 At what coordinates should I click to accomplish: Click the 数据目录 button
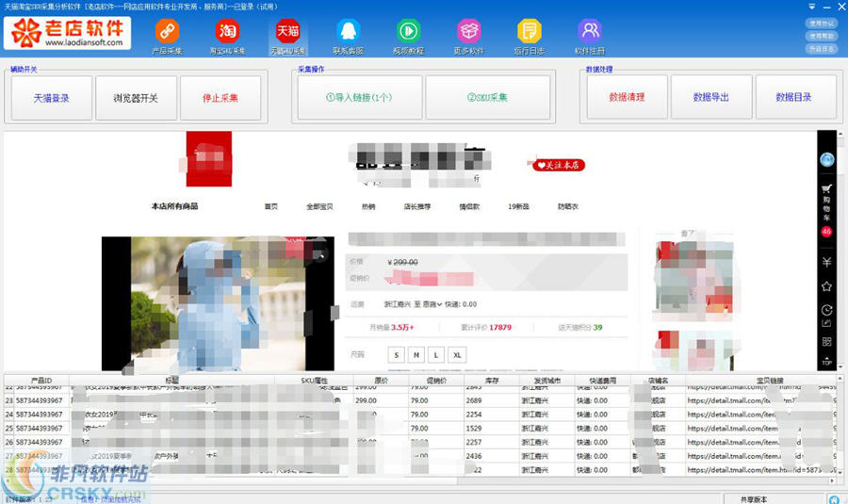[x=795, y=97]
